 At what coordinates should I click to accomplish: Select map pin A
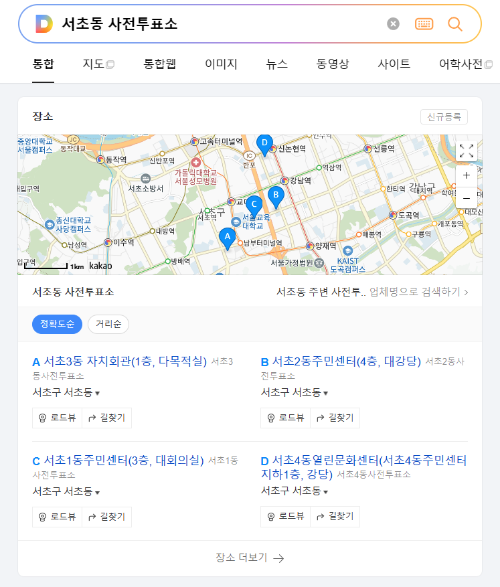tap(227, 238)
